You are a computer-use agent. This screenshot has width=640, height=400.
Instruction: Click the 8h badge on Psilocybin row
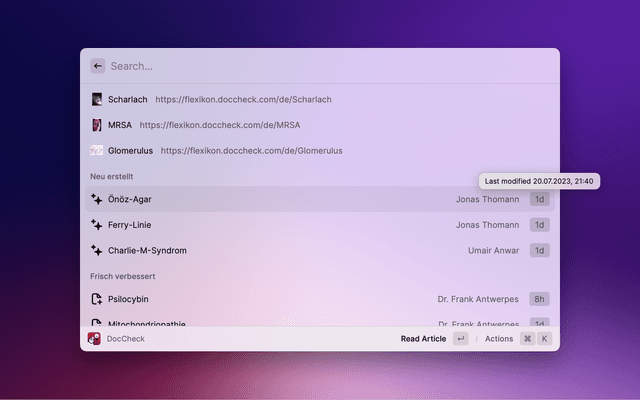click(x=539, y=298)
